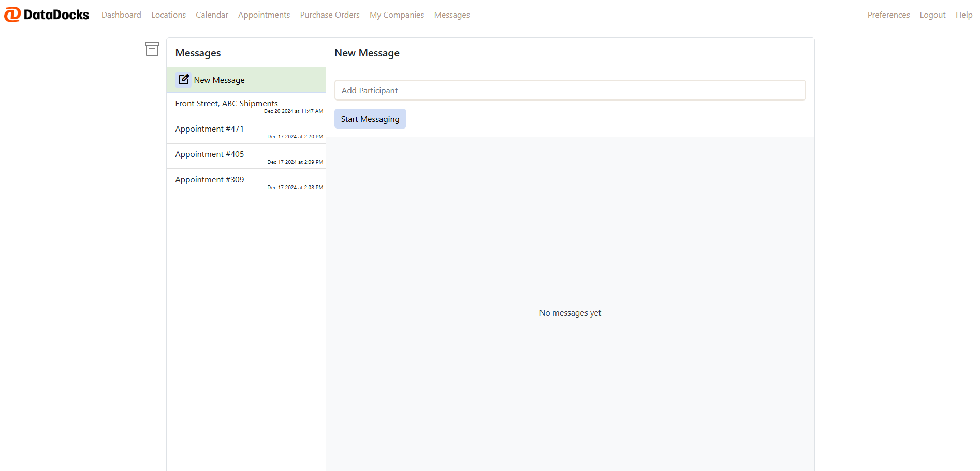This screenshot has height=471, width=980.
Task: Click the Dec 17 2024 at 2:20 PM timestamp
Action: 295,137
